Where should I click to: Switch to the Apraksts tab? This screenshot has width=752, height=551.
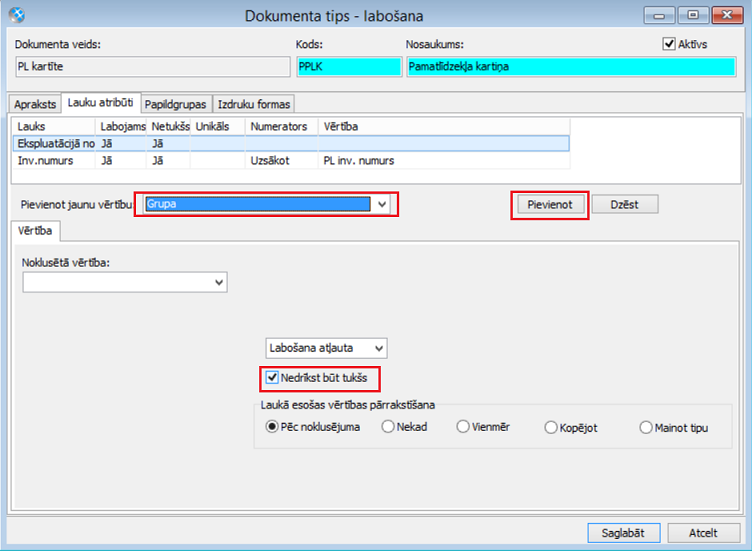click(x=35, y=104)
